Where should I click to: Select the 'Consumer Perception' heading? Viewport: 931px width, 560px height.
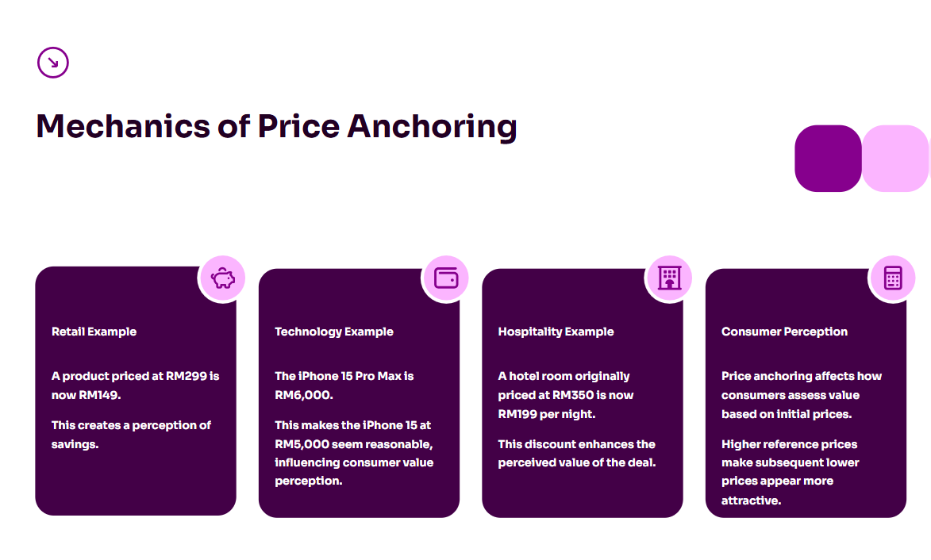(784, 332)
